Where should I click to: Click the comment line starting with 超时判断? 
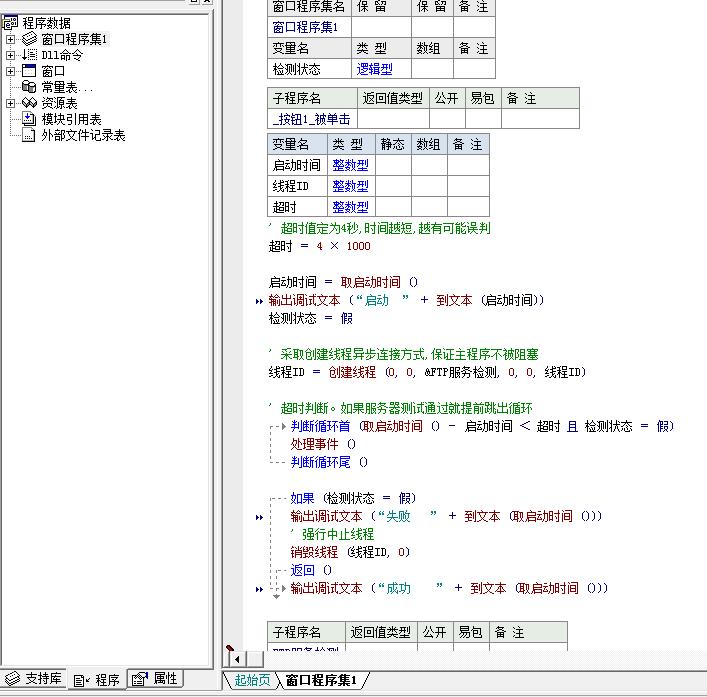400,408
